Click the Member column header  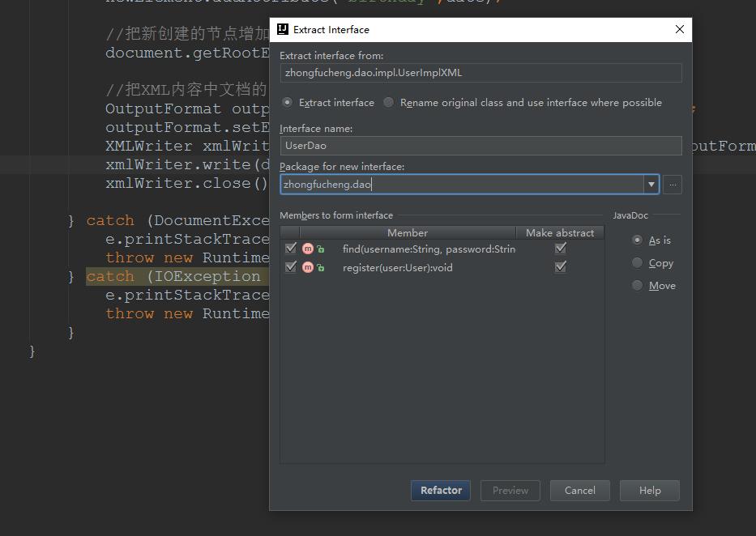[408, 232]
